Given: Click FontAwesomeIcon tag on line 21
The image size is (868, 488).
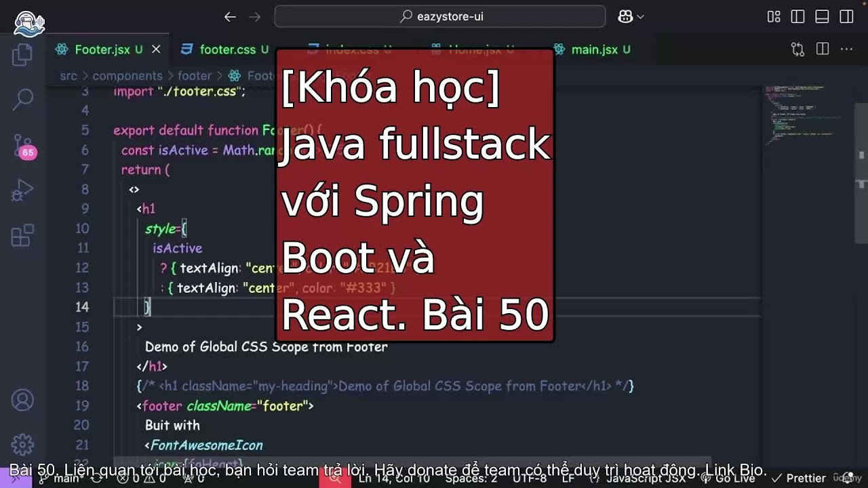Looking at the screenshot, I should pos(203,445).
